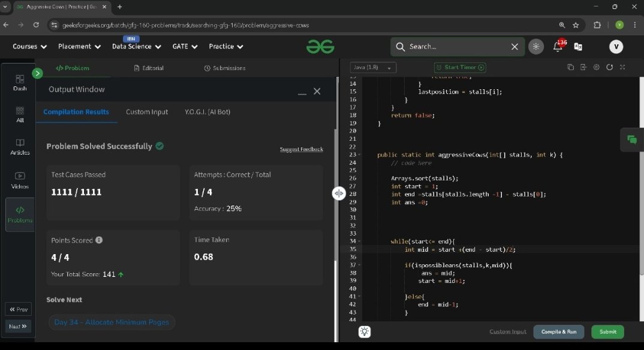Click the browser address bar URL
The height and width of the screenshot is (350, 644).
point(186,25)
